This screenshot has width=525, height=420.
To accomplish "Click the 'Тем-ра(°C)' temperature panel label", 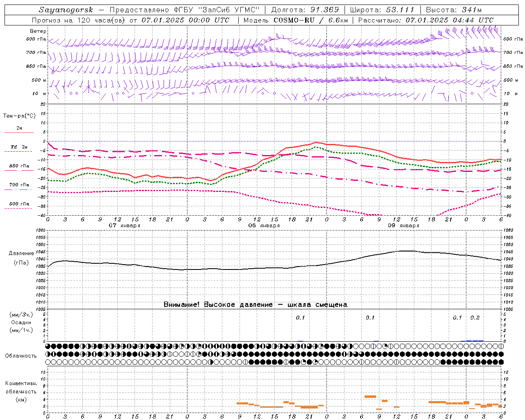I will 19,116.
